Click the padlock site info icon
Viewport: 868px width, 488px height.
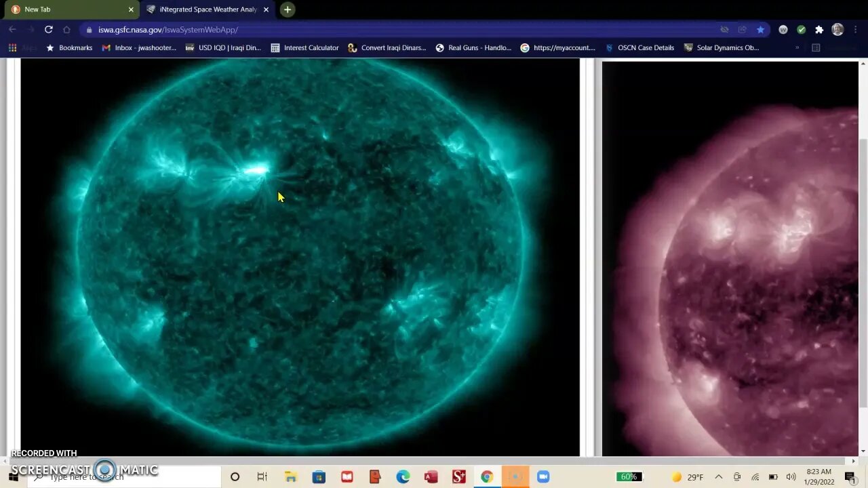point(89,30)
